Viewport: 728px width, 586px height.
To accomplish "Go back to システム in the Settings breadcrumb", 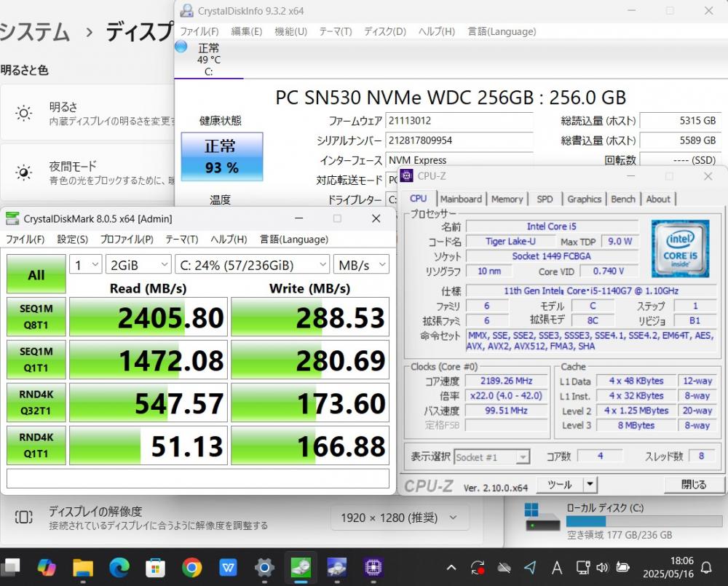I will pyautogui.click(x=34, y=32).
